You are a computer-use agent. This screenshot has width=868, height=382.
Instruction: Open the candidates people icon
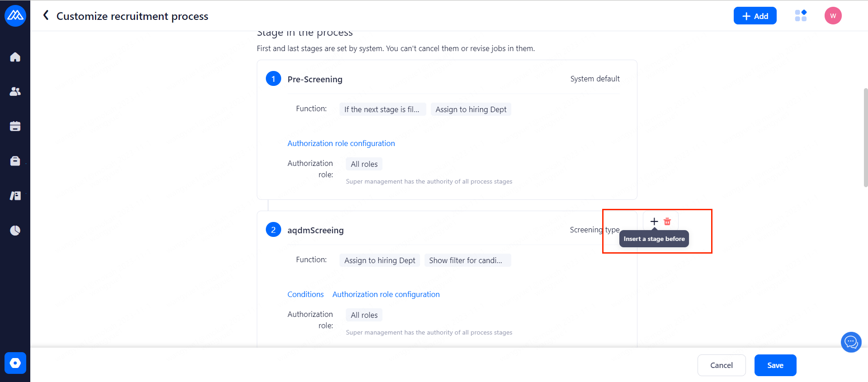[x=15, y=91]
